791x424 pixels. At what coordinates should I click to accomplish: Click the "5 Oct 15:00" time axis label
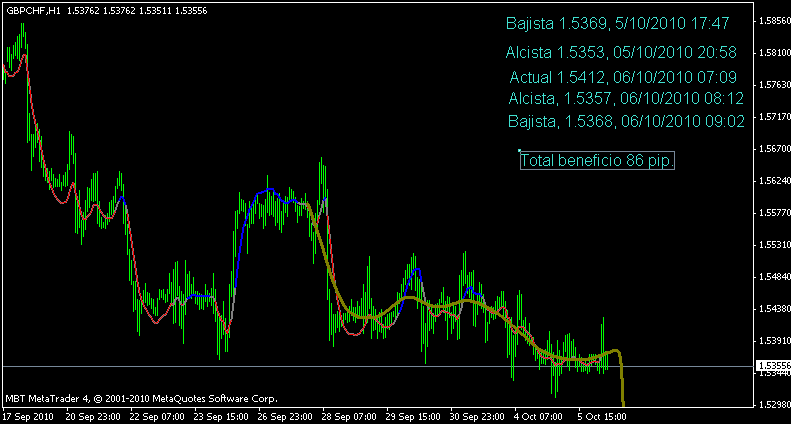pyautogui.click(x=604, y=416)
